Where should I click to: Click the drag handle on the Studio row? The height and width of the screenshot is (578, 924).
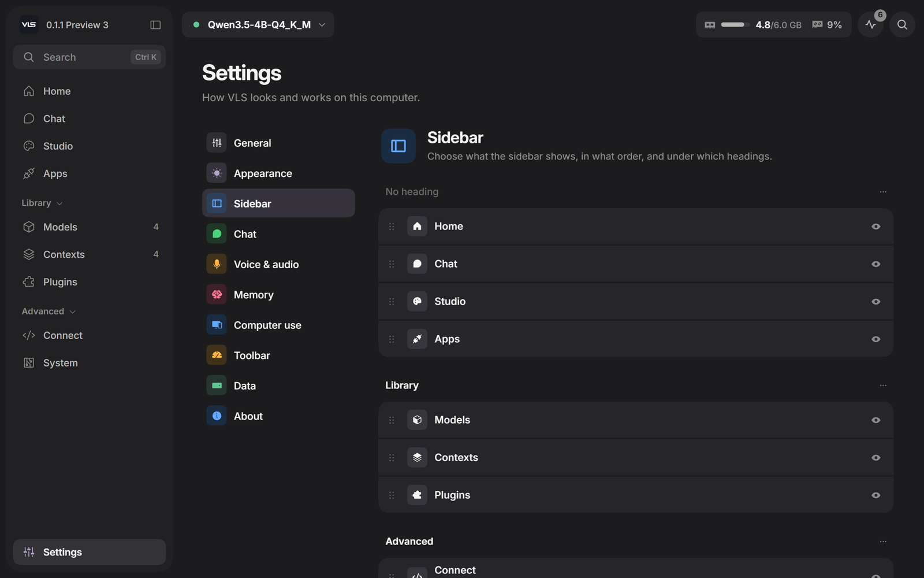[x=392, y=302]
